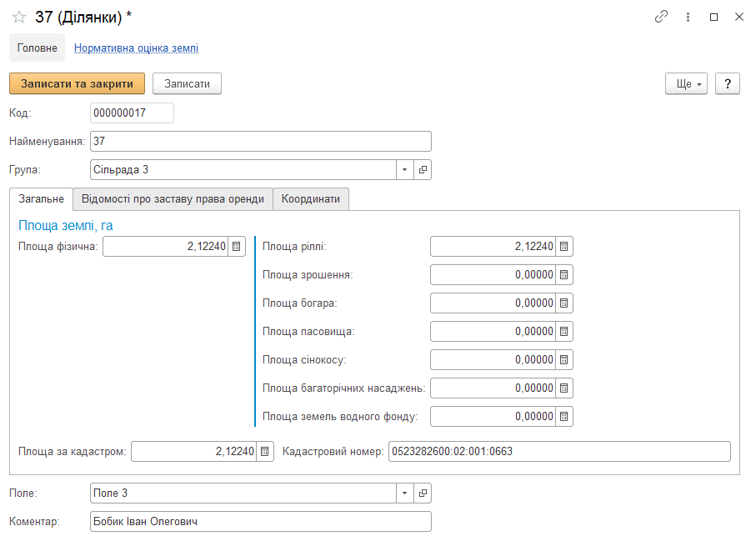Open calculator for Площа зрошення field
The height and width of the screenshot is (541, 756).
pyautogui.click(x=563, y=275)
